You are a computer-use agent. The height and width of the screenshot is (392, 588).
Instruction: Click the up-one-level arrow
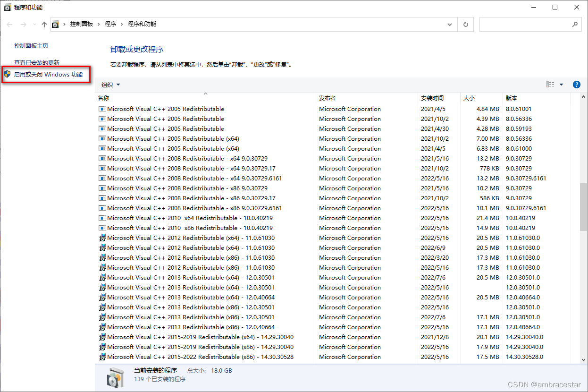click(x=44, y=25)
